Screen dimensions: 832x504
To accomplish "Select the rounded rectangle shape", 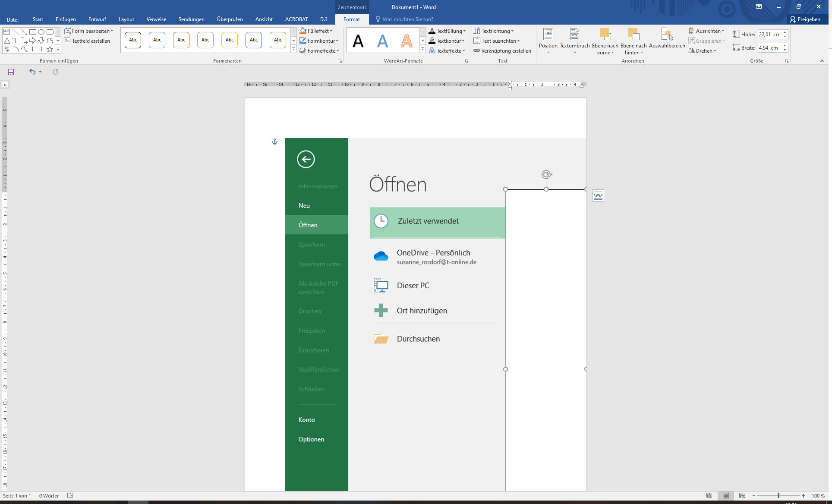I will [x=50, y=31].
